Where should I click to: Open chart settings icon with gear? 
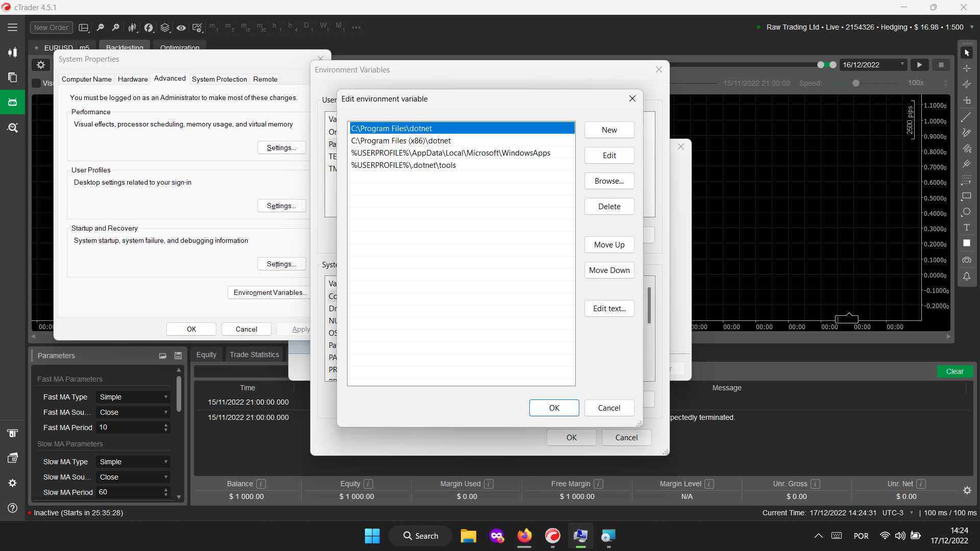click(198, 28)
